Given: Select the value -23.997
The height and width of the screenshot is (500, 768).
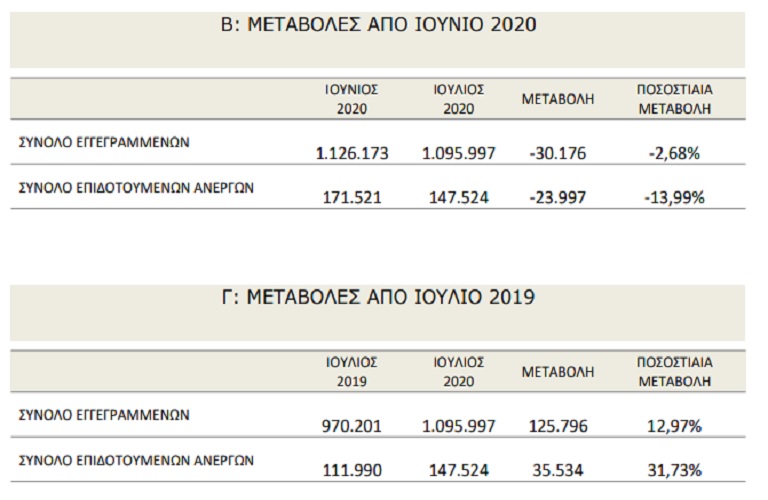Looking at the screenshot, I should (x=558, y=198).
